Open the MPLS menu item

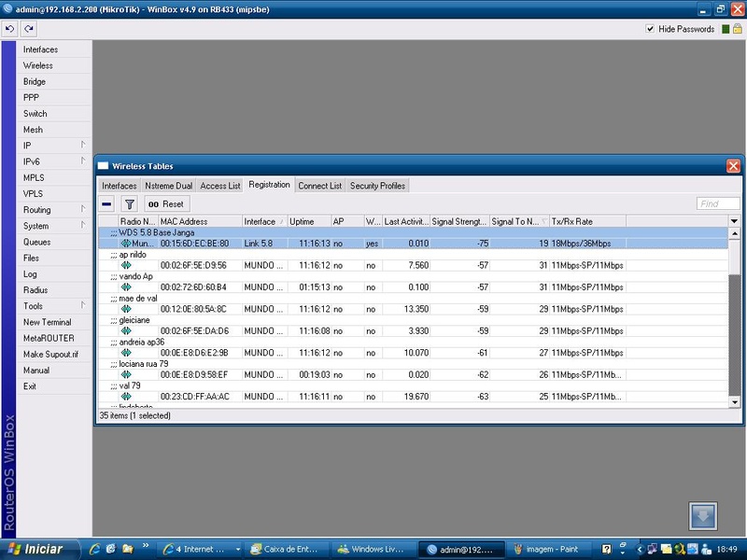pyautogui.click(x=54, y=177)
